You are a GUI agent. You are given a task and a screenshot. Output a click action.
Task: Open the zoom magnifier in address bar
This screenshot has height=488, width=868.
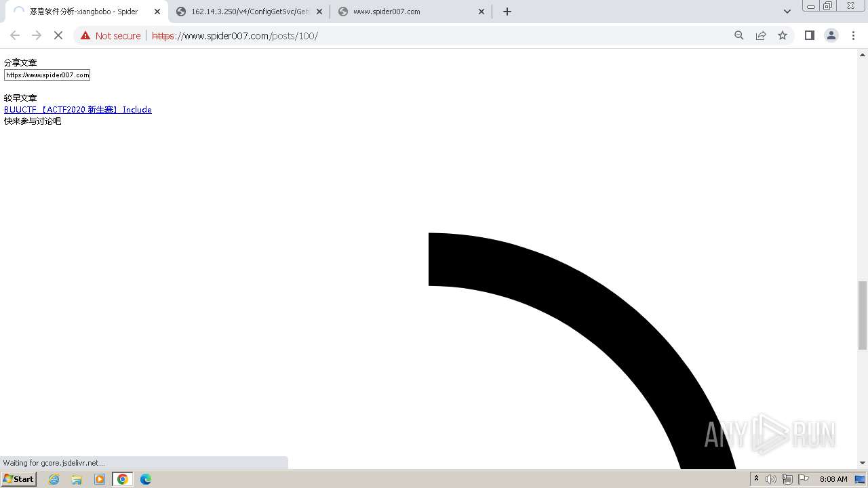click(739, 35)
